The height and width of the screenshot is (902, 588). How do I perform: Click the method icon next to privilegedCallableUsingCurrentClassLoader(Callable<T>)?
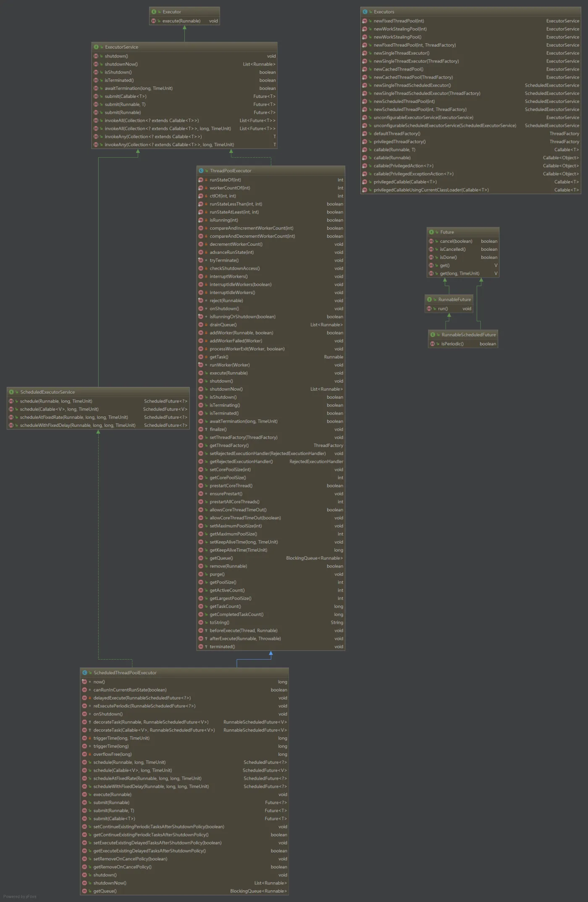pos(365,190)
